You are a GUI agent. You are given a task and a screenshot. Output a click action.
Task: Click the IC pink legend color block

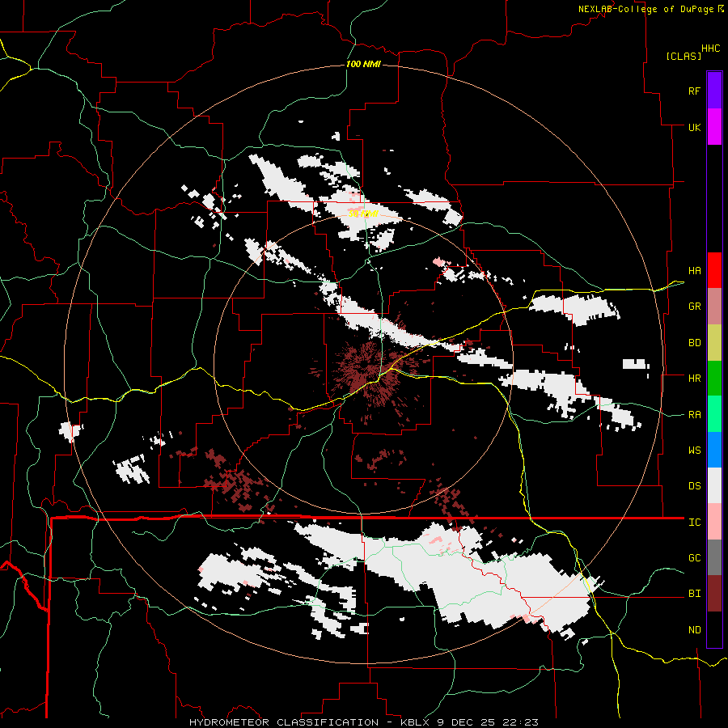(x=714, y=522)
